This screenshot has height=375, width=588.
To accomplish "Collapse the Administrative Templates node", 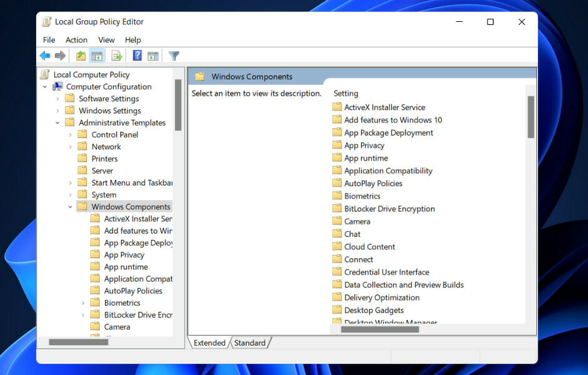I will pos(57,122).
